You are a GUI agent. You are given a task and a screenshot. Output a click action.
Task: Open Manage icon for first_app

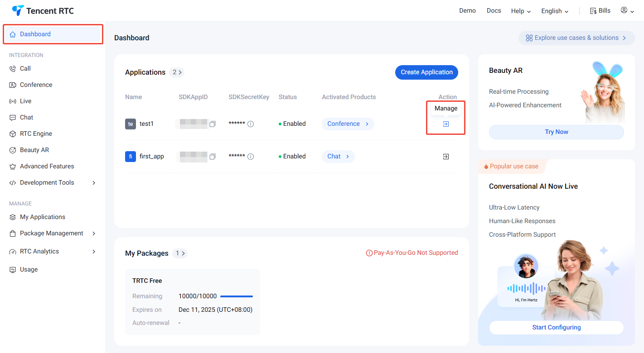click(x=446, y=157)
